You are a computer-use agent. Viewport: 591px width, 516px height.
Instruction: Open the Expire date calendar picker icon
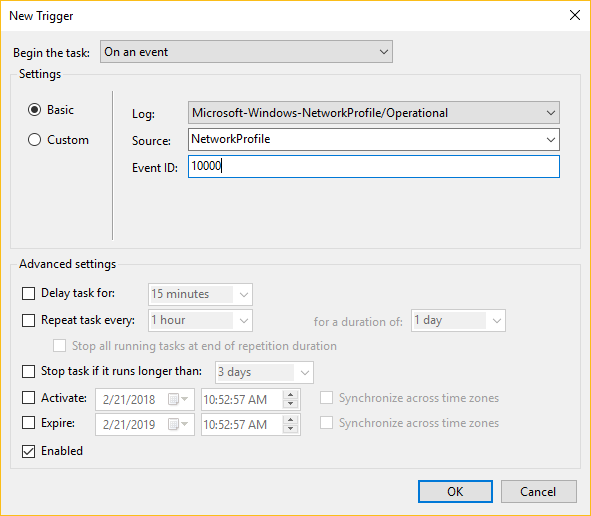[x=178, y=424]
